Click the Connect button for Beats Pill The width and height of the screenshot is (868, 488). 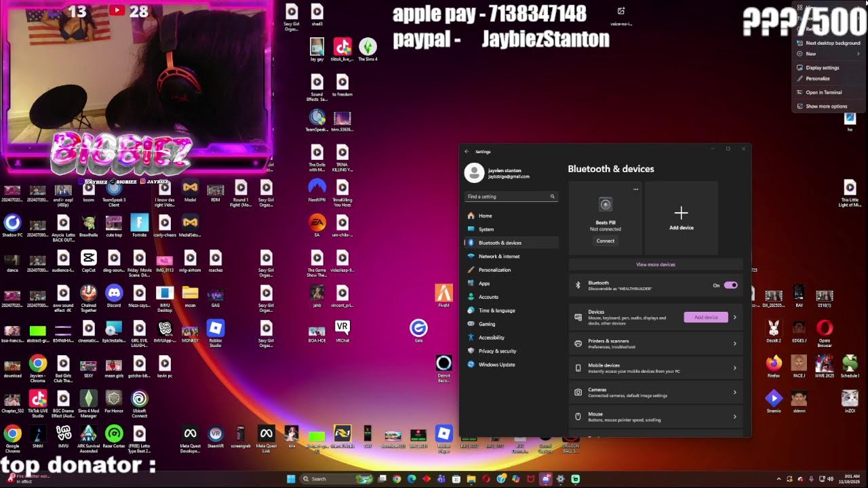click(x=605, y=241)
